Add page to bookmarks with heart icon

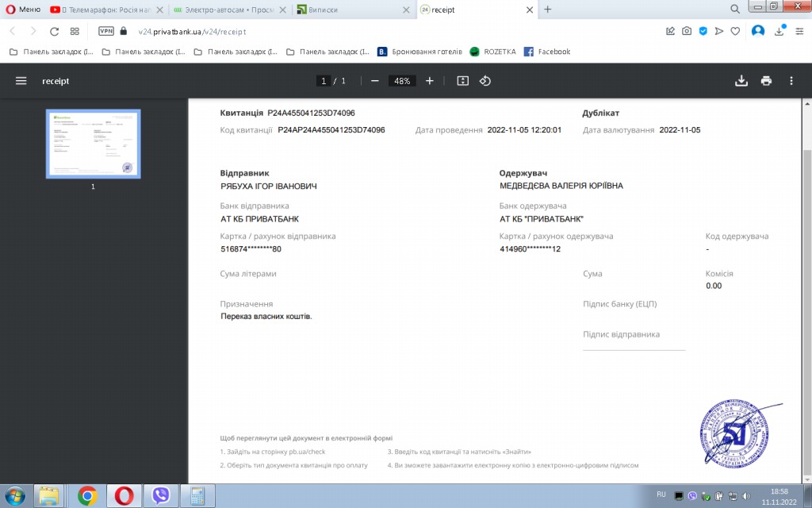[x=735, y=32]
